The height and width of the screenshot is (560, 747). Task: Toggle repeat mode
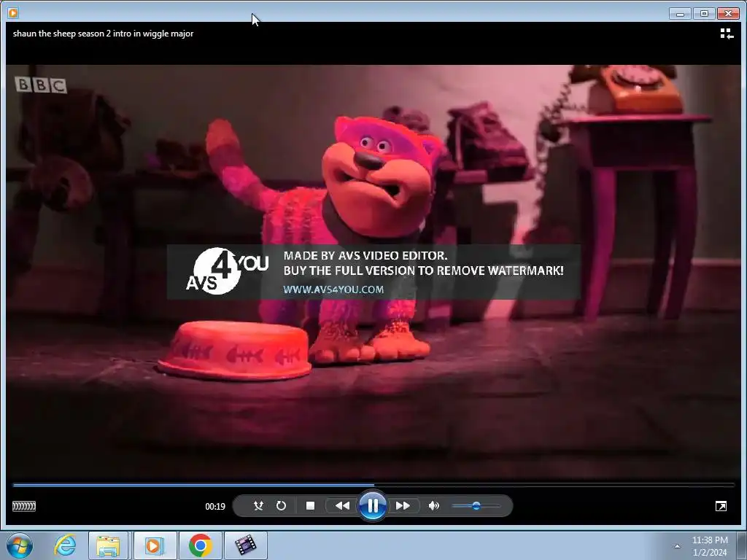coord(281,506)
